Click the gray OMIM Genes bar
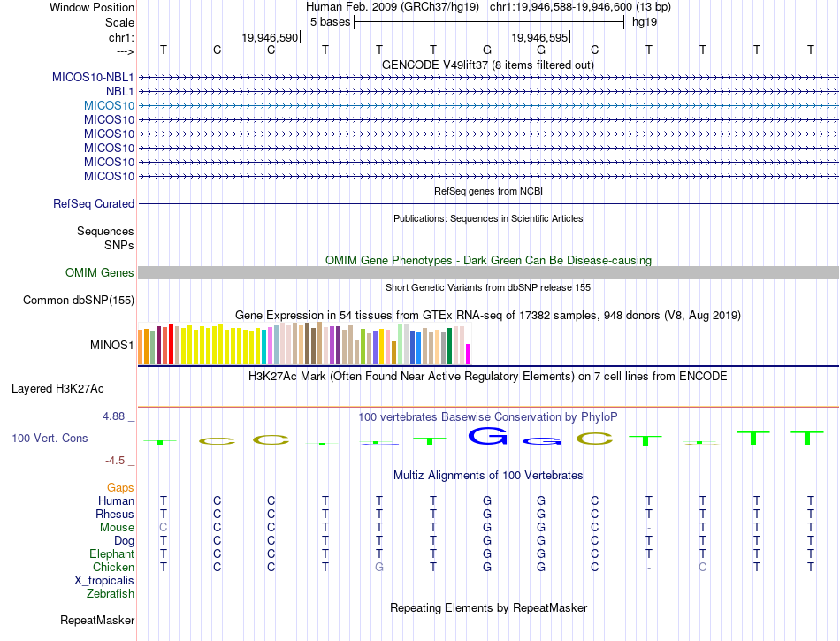 pyautogui.click(x=488, y=272)
